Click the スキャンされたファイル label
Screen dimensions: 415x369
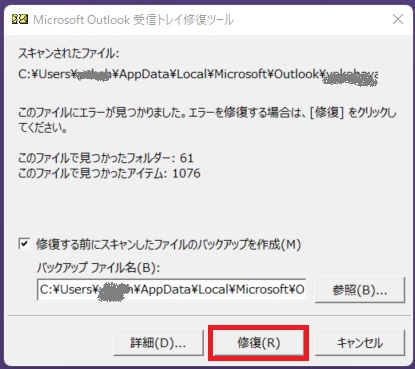(x=68, y=53)
